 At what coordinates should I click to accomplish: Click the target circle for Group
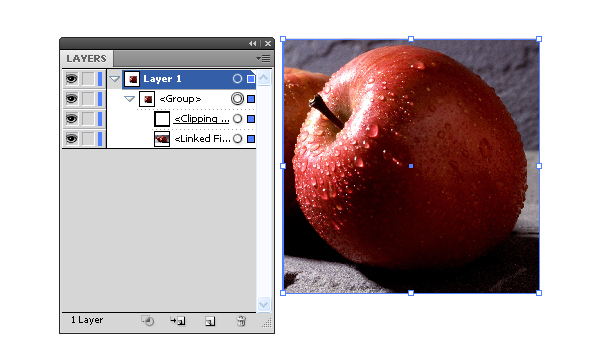tap(237, 99)
